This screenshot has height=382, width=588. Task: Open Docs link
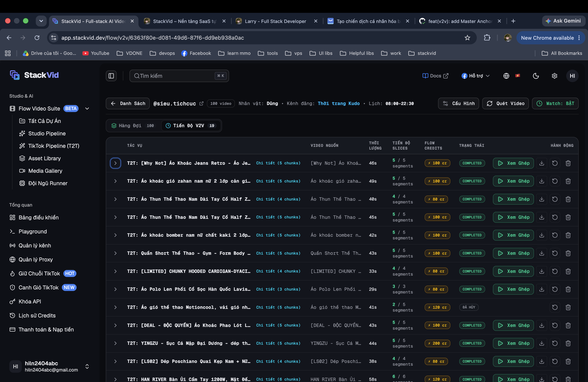point(435,76)
